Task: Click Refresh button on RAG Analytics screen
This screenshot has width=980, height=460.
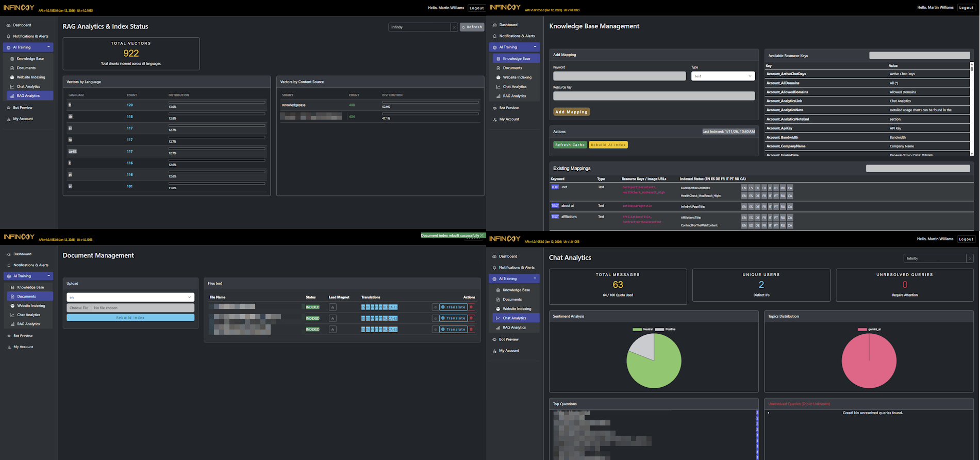Action: click(x=472, y=27)
